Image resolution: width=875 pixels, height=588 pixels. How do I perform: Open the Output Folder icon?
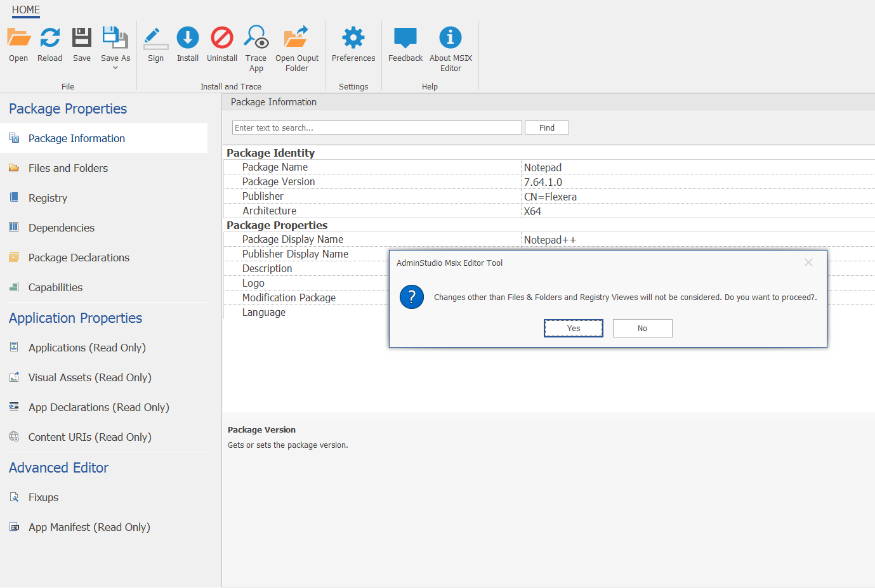tap(296, 38)
